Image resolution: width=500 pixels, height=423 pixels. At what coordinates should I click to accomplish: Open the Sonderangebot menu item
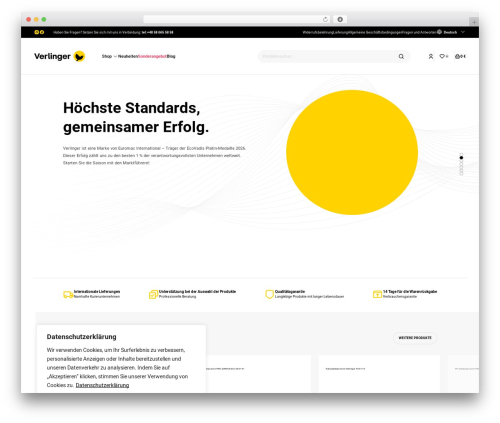[x=152, y=56]
